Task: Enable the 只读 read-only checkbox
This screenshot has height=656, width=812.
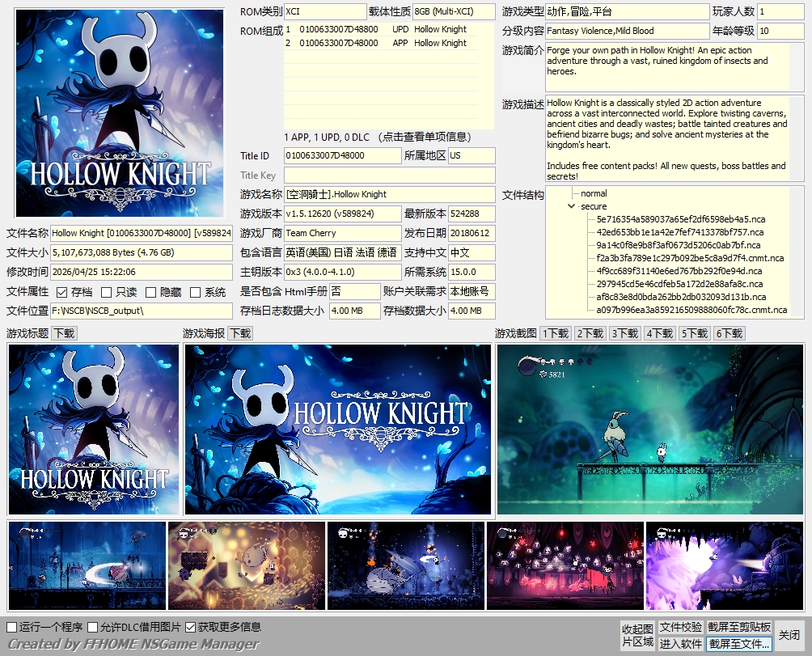Action: pos(106,293)
